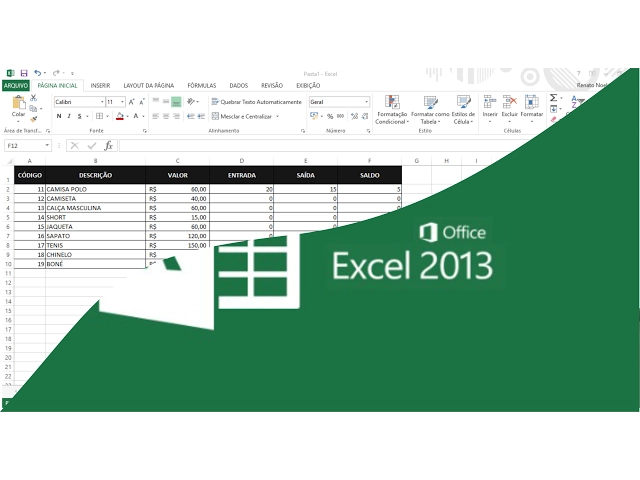Click the Inserir cells icon
The image size is (640, 480).
tap(490, 102)
